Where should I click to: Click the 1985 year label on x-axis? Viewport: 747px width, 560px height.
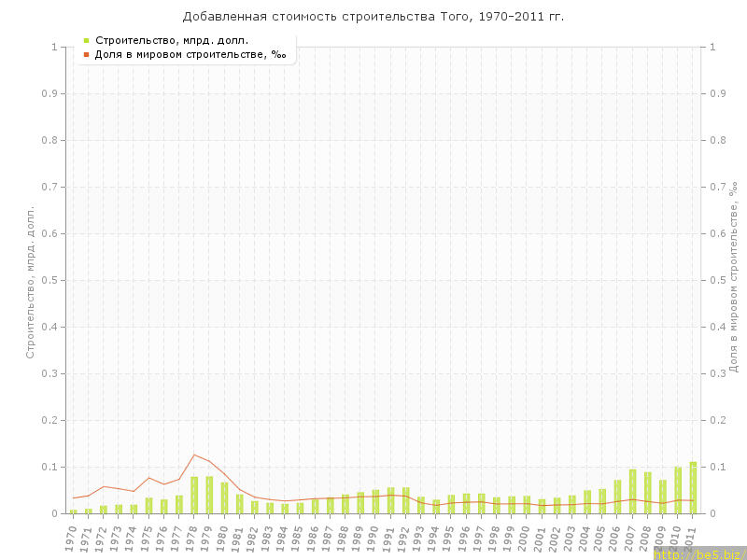(x=299, y=537)
